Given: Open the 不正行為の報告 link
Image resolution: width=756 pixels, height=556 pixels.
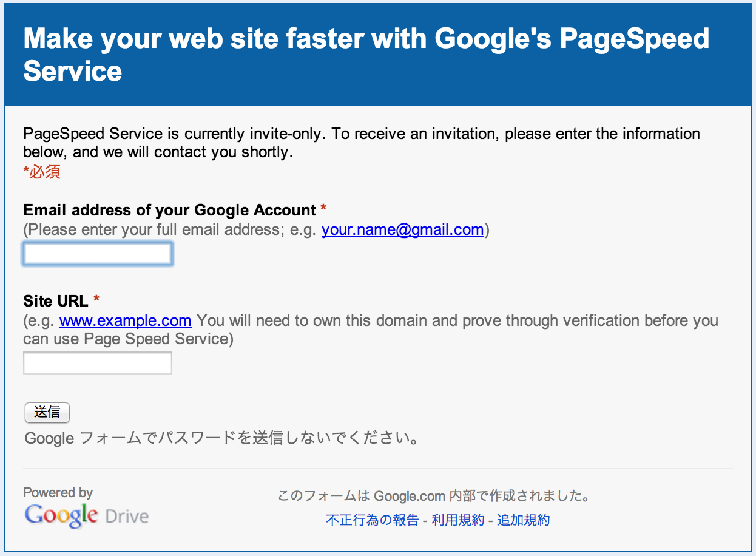Looking at the screenshot, I should click(x=372, y=520).
